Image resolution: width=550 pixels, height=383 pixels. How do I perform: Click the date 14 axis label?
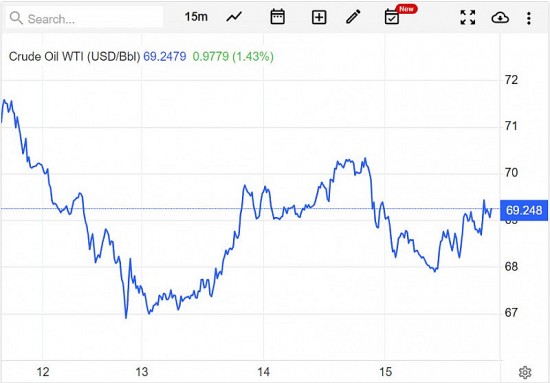[263, 372]
